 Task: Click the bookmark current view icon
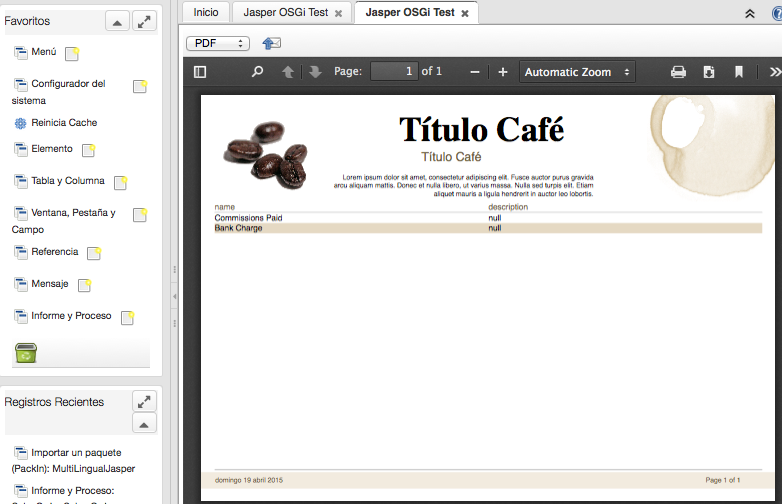point(739,72)
